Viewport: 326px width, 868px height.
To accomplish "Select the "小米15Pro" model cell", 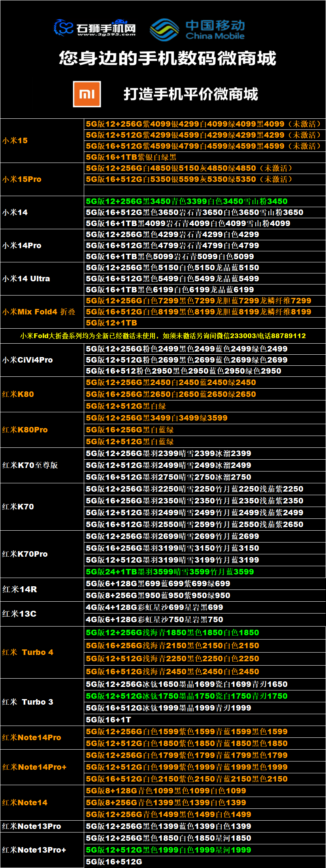I will (42, 179).
